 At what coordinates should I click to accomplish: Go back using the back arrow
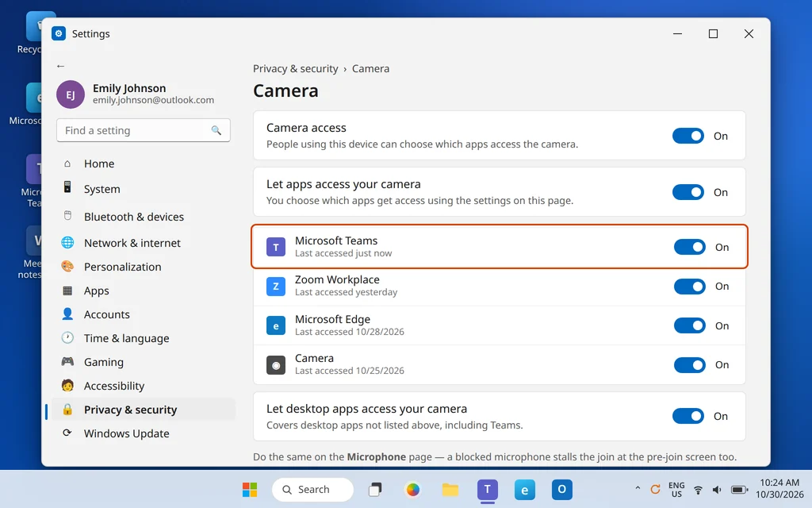tap(60, 66)
